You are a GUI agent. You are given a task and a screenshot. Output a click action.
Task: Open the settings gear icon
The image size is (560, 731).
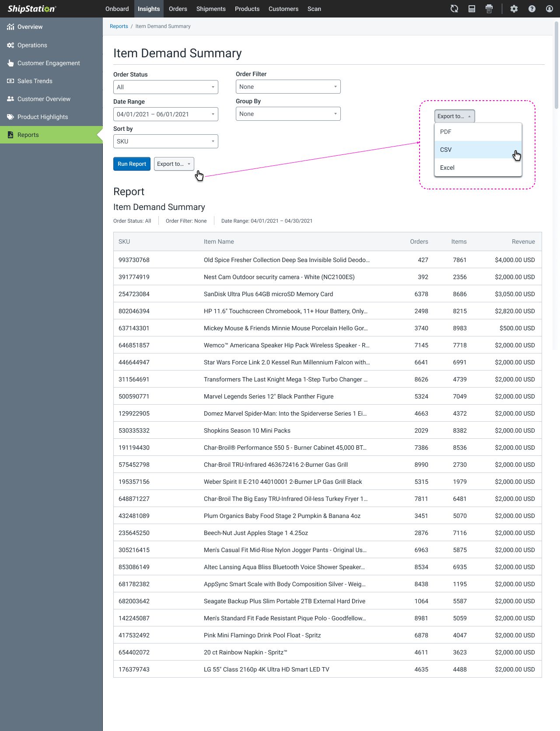tap(514, 9)
